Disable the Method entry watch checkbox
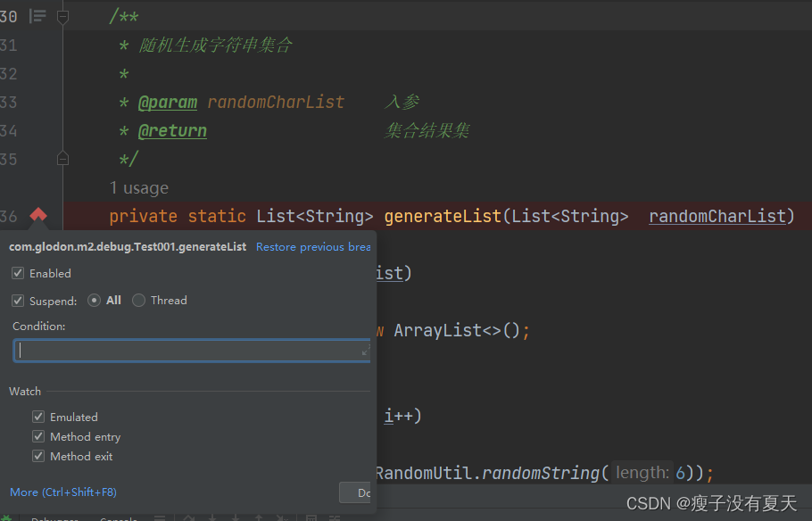The width and height of the screenshot is (812, 521). point(38,436)
